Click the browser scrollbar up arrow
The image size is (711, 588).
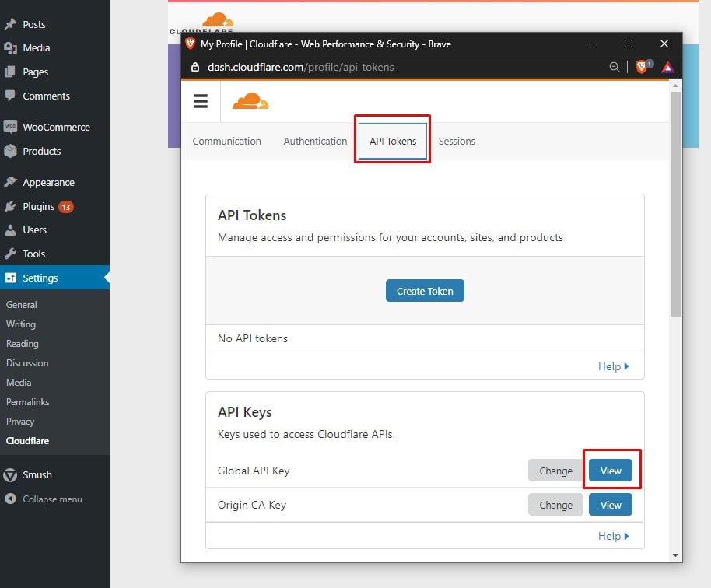(675, 86)
